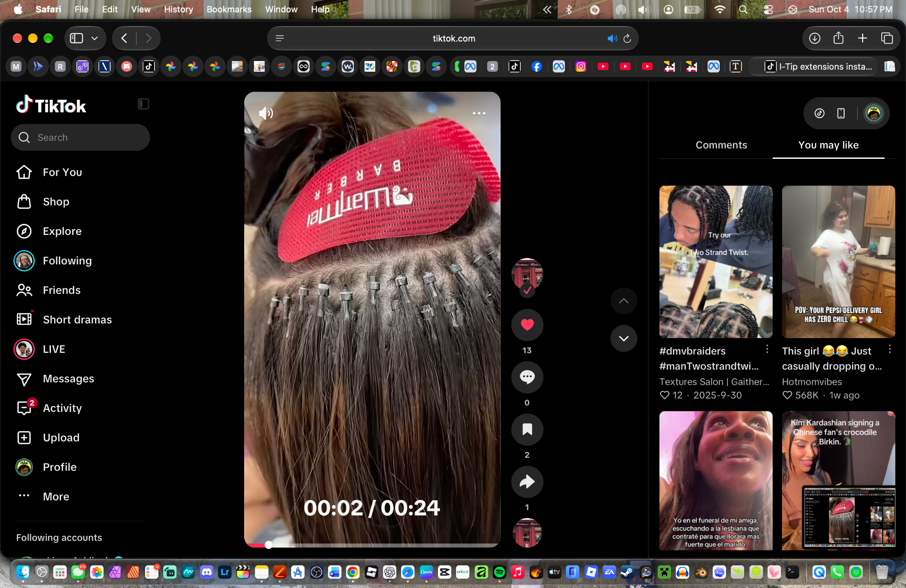Collapse the TikTok sidebar panel
This screenshot has height=588, width=906.
tap(143, 104)
